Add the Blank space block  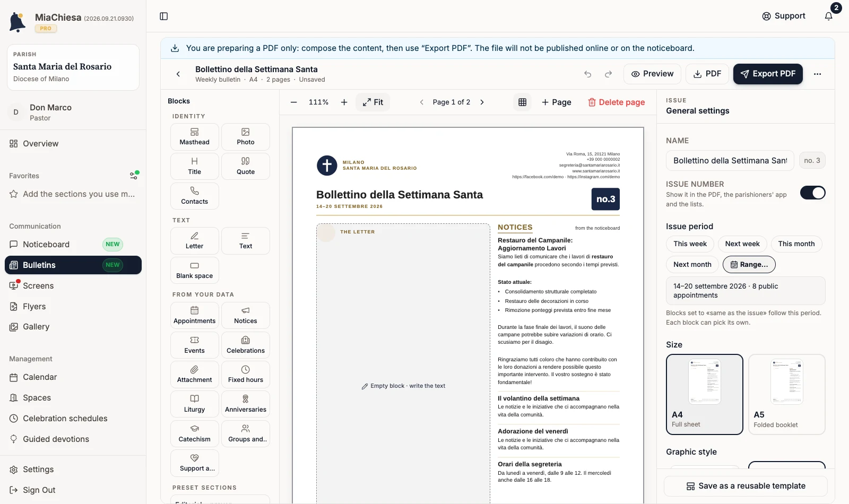click(x=195, y=271)
